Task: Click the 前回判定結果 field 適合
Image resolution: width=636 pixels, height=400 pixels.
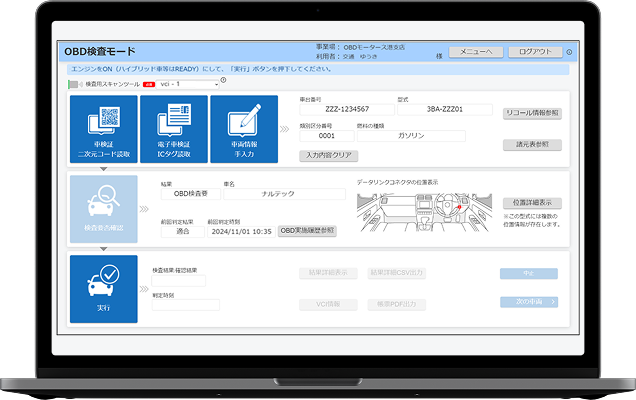Action: pos(183,232)
